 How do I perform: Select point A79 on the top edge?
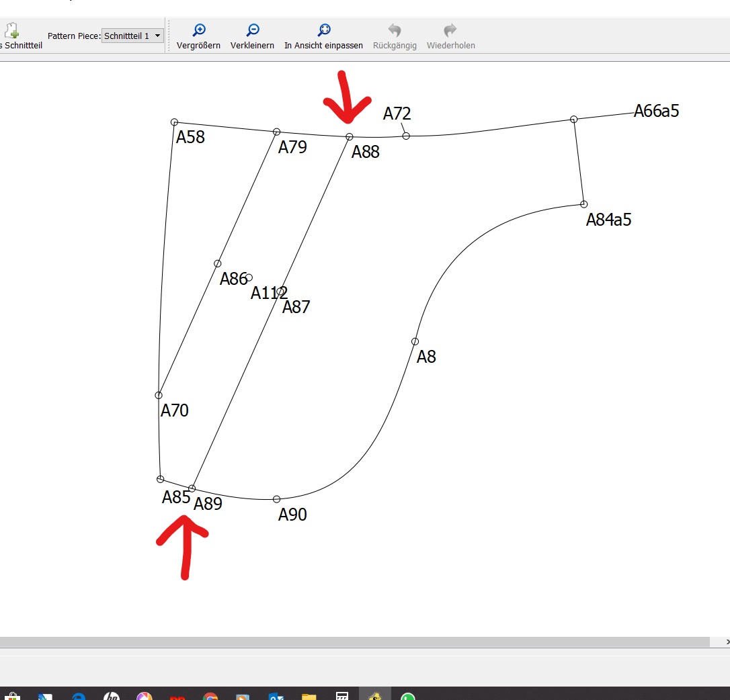(x=276, y=132)
